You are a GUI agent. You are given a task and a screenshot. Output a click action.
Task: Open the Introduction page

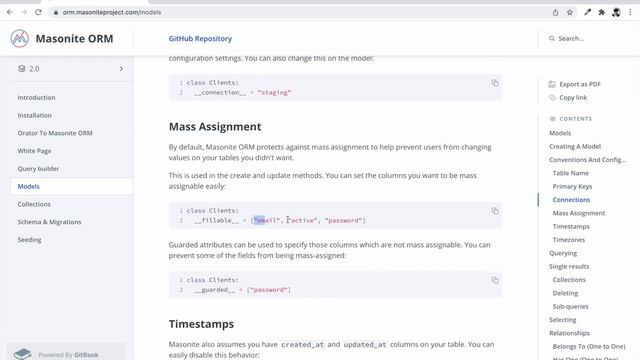(x=36, y=98)
